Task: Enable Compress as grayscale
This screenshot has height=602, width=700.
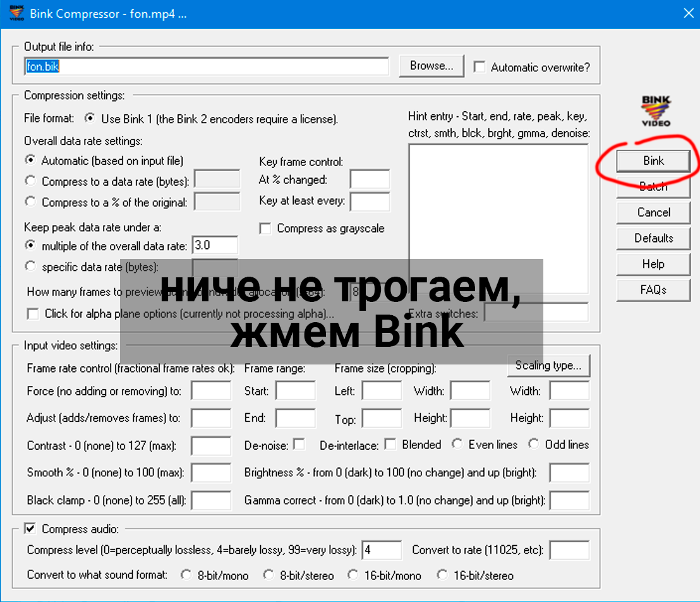Action: [x=265, y=229]
